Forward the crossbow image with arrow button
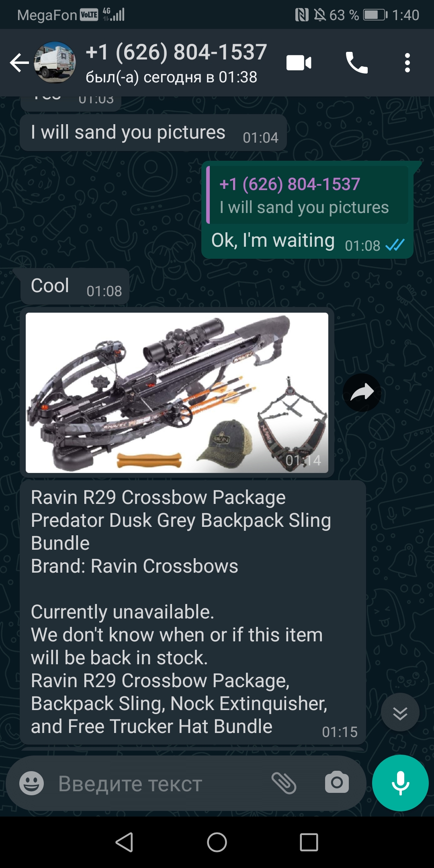Screen dimensions: 434x868 click(x=362, y=393)
